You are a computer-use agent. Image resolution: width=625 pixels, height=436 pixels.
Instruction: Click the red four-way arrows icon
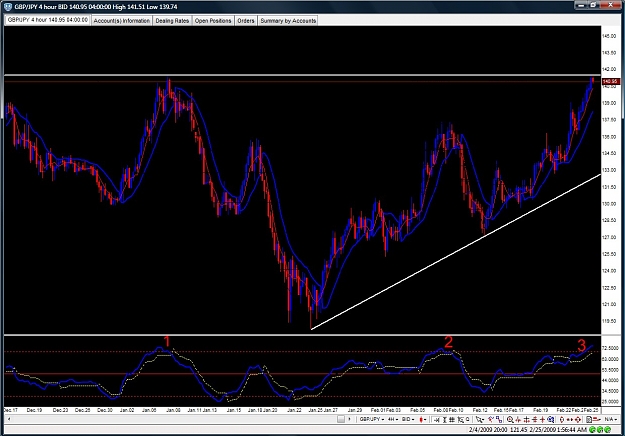pos(578,419)
